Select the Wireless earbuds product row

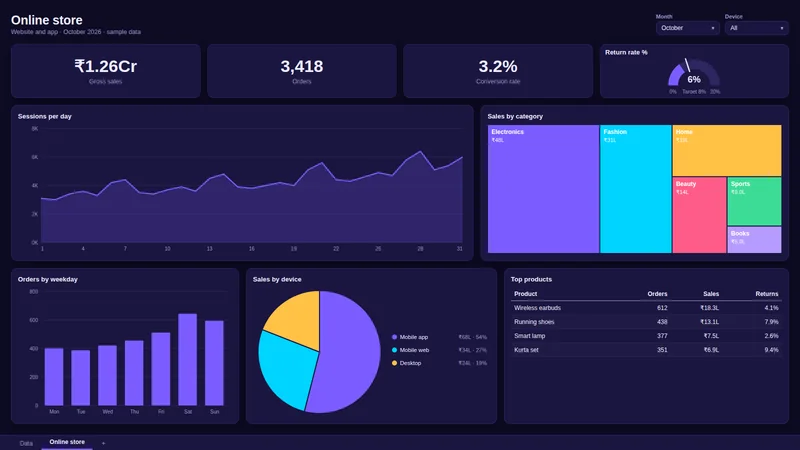coord(646,308)
